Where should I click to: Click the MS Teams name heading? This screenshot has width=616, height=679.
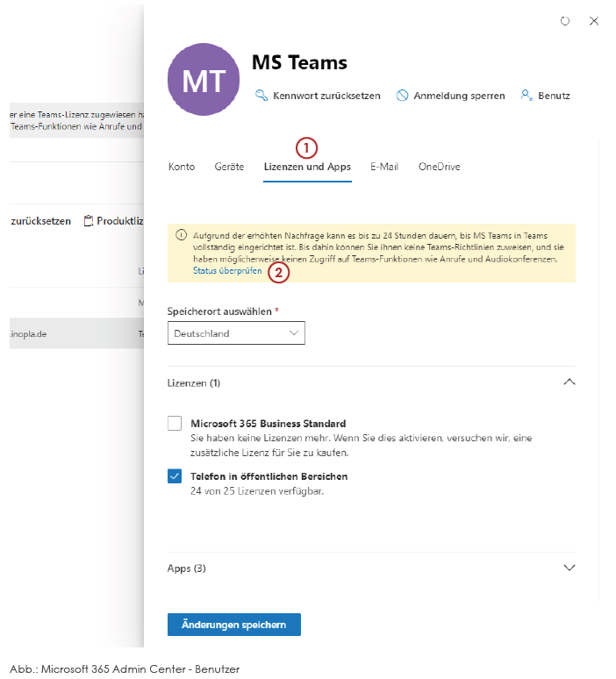[x=299, y=63]
